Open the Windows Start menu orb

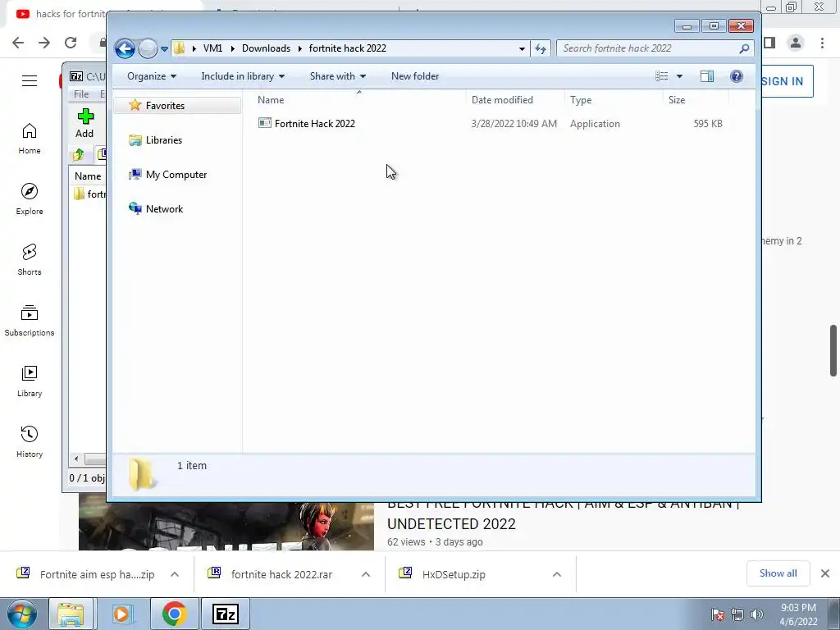(x=22, y=614)
